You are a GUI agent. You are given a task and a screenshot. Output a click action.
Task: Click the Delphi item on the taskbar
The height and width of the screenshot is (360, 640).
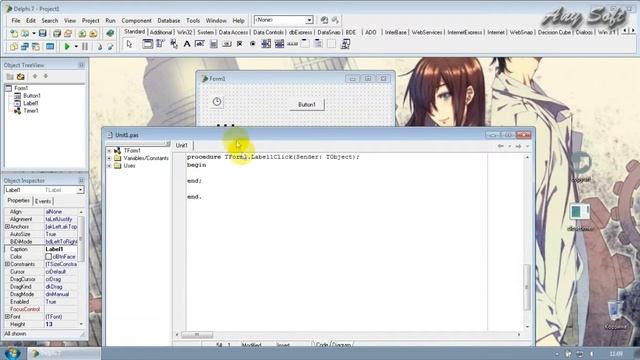click(x=64, y=353)
